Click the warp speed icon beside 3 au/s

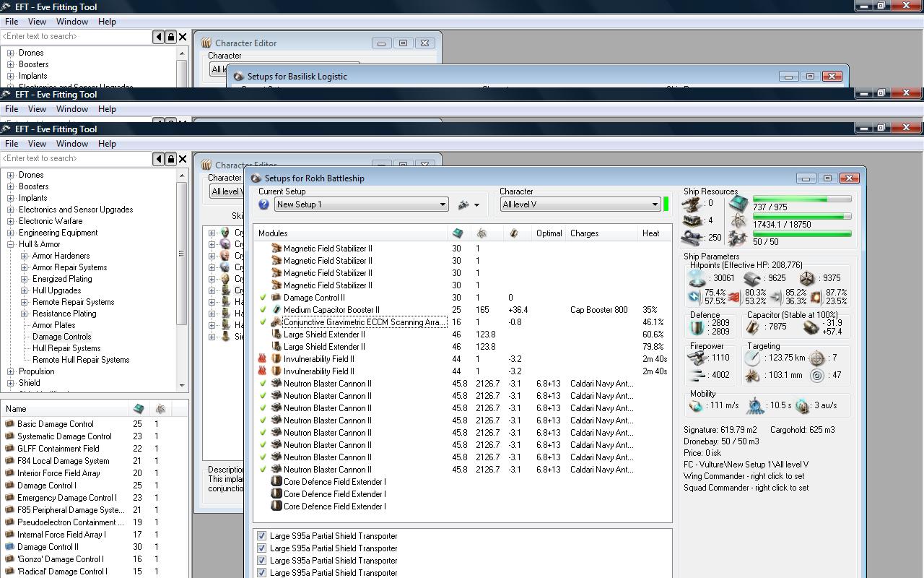802,406
